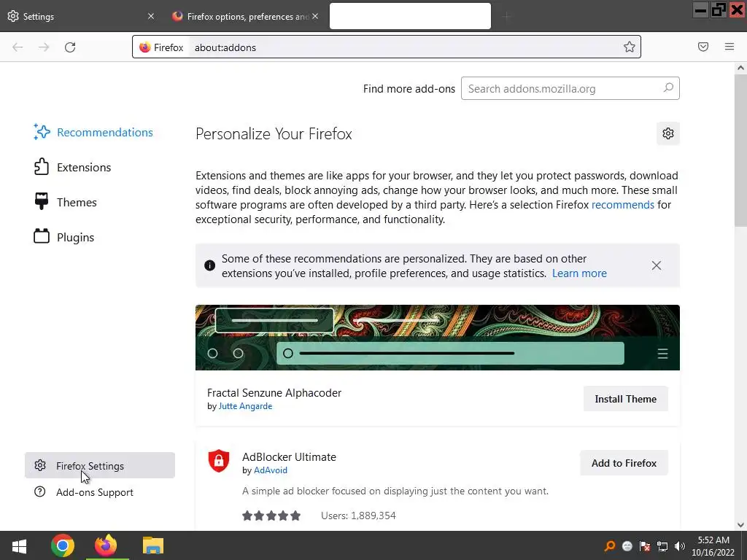Click the Personalize Your Firefox heading
This screenshot has width=747, height=560.
274,134
